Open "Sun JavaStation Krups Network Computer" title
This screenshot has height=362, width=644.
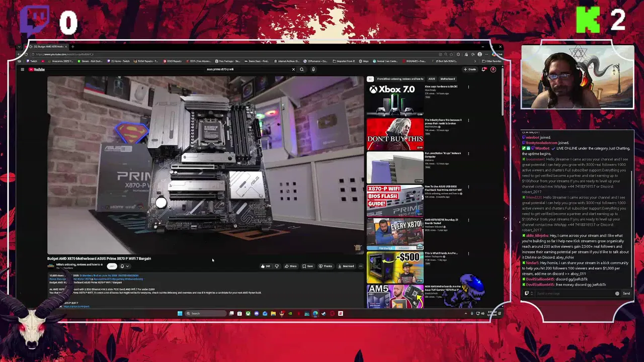[443, 155]
